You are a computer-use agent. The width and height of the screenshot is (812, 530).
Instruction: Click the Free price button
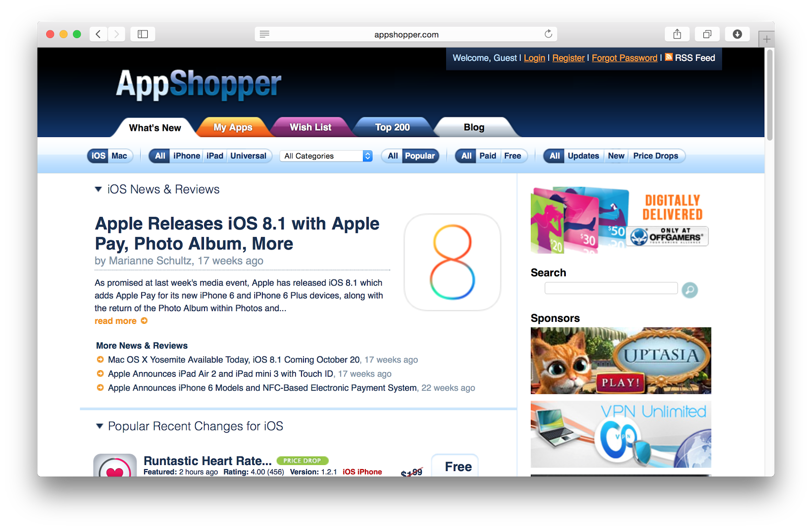click(x=455, y=466)
